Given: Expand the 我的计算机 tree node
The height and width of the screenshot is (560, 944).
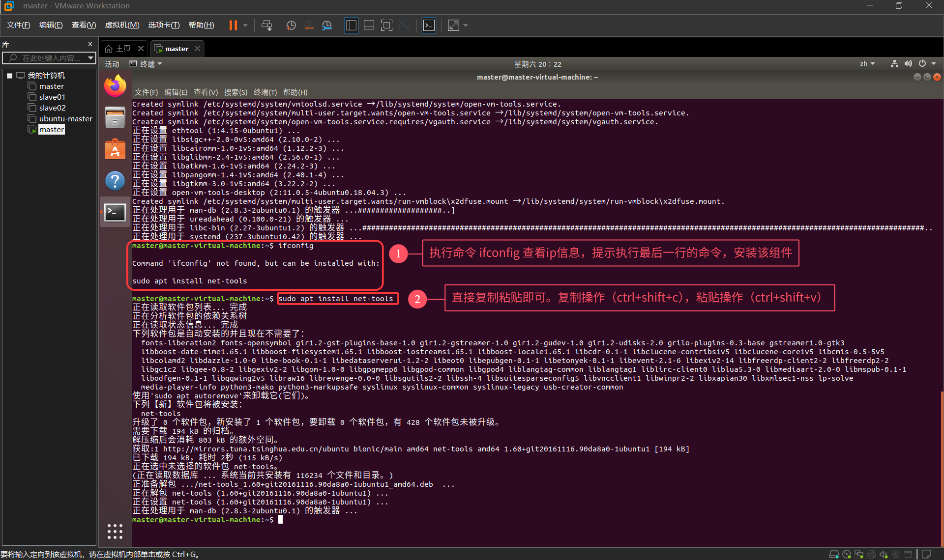Looking at the screenshot, I should pyautogui.click(x=9, y=75).
